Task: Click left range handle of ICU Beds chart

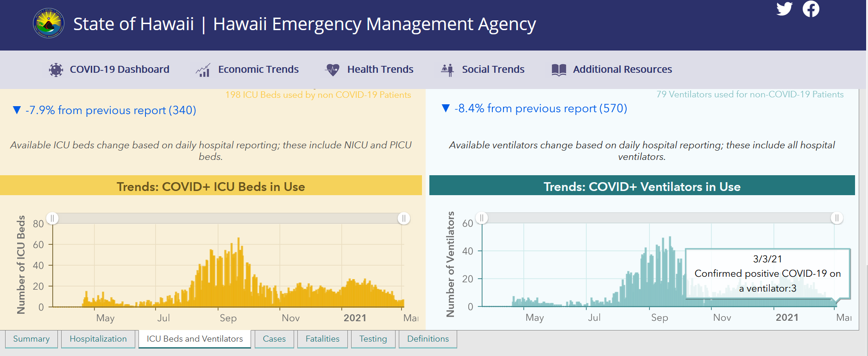Action: [52, 218]
